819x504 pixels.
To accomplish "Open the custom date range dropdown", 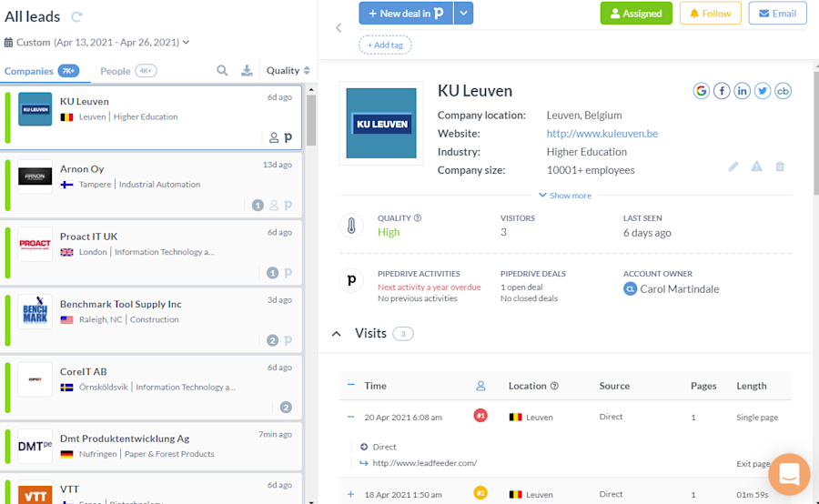I will [97, 43].
